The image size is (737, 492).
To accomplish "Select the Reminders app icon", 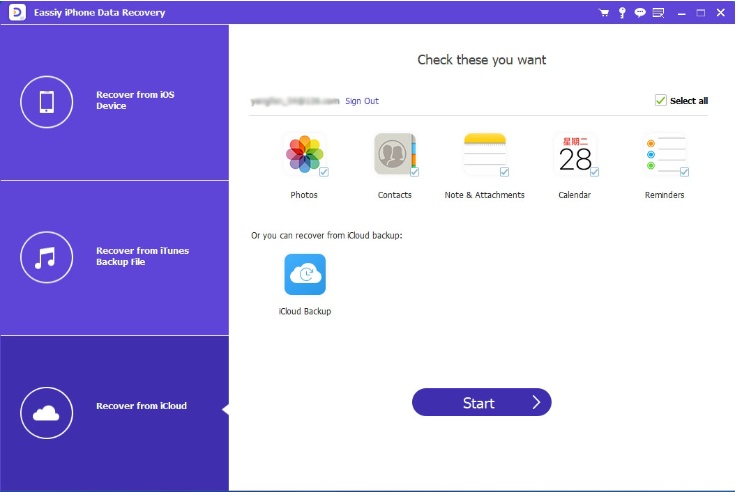I will [x=665, y=154].
